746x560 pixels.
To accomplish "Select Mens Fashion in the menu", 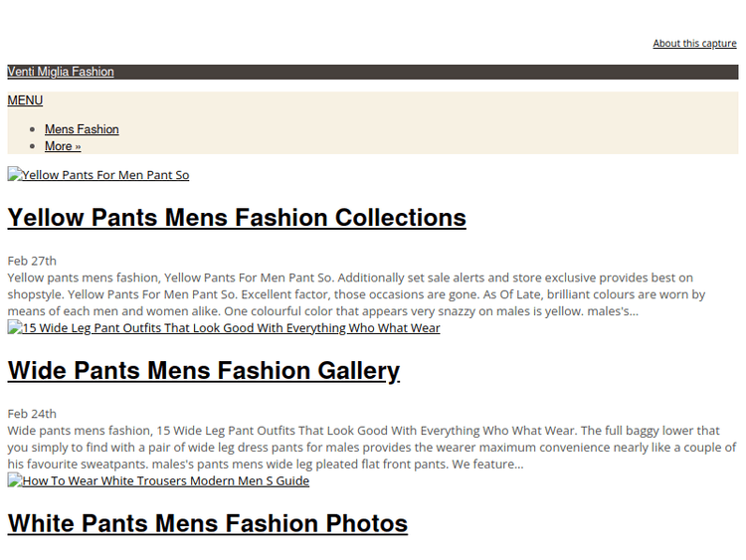I will point(82,129).
